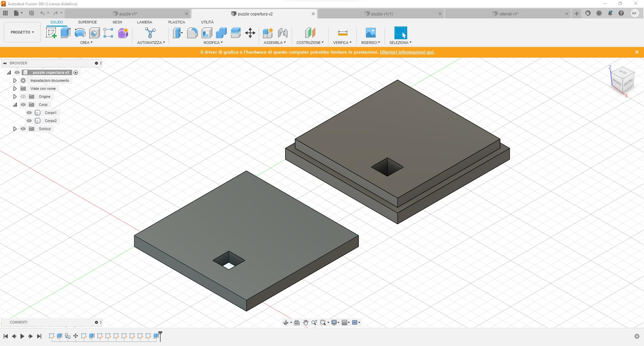The image size is (644, 346).
Task: Collapse the Corpi folder
Action: tap(15, 105)
